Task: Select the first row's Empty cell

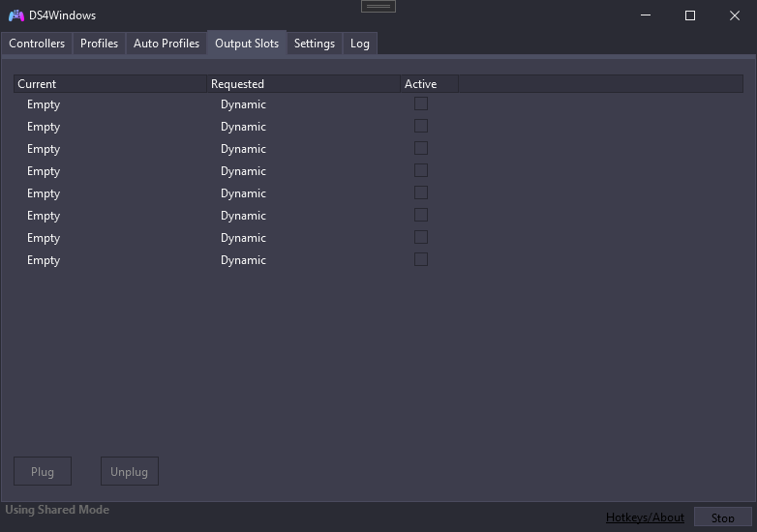Action: [x=44, y=104]
